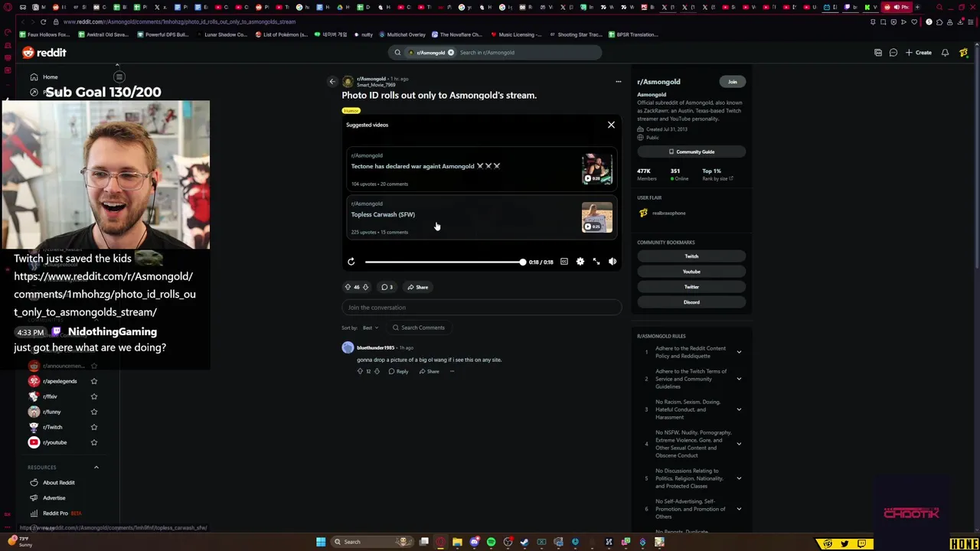Play Topless Carwash (SFW) suggested video thumbnail
Screen dimensions: 980x551
coord(597,217)
